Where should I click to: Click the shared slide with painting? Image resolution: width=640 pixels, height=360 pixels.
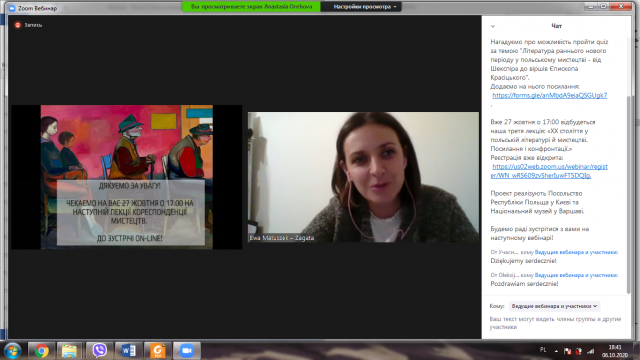click(127, 177)
